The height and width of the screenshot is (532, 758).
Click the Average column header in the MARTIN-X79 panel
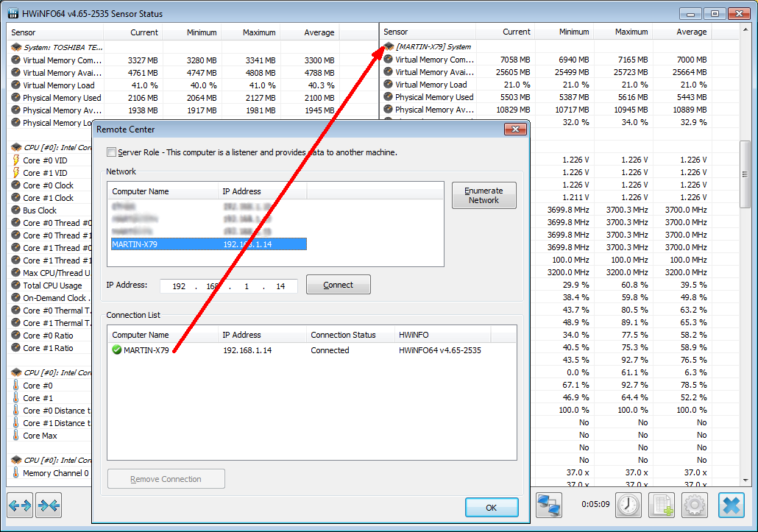click(x=682, y=32)
